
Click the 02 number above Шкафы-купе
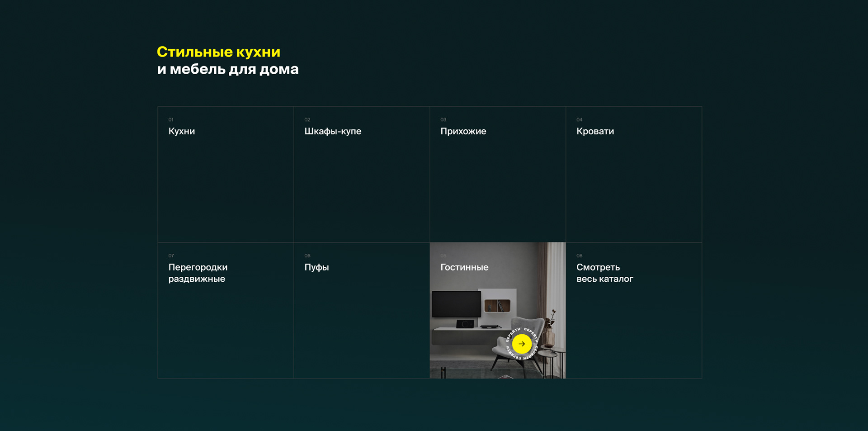point(307,120)
